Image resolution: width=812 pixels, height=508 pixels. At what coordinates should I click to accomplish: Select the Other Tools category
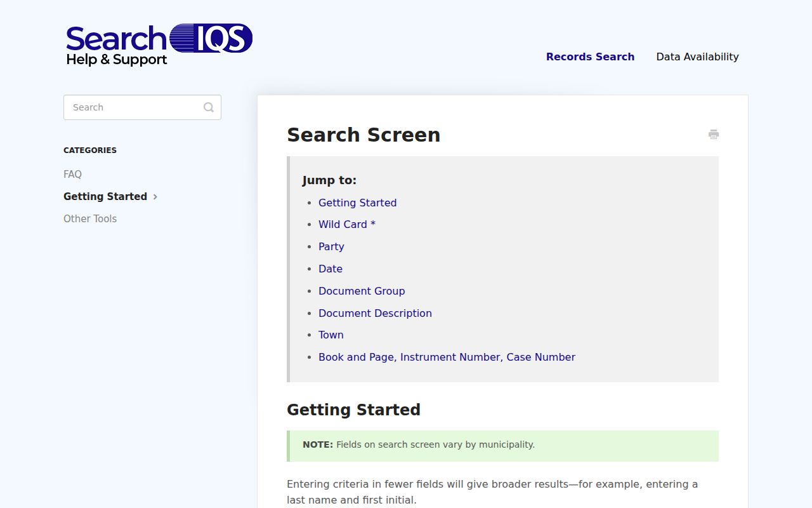90,218
